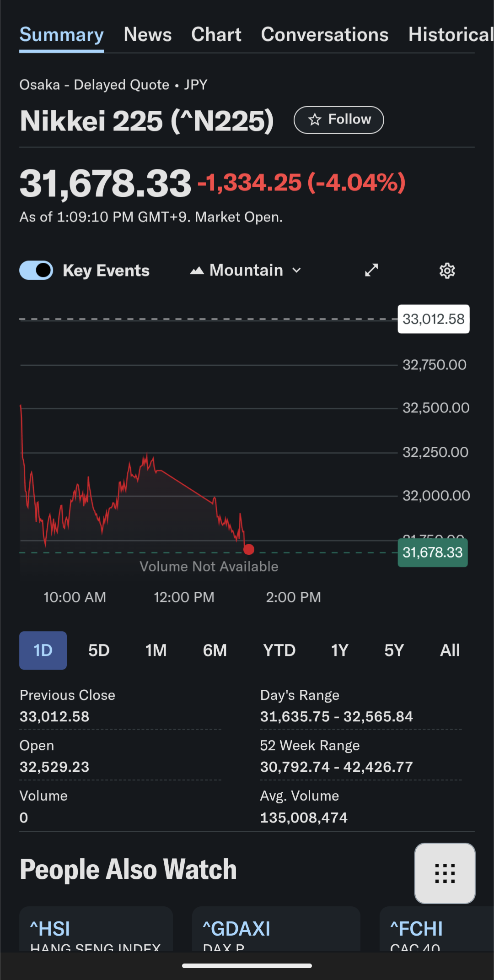Click the red current price chart marker

(x=249, y=549)
